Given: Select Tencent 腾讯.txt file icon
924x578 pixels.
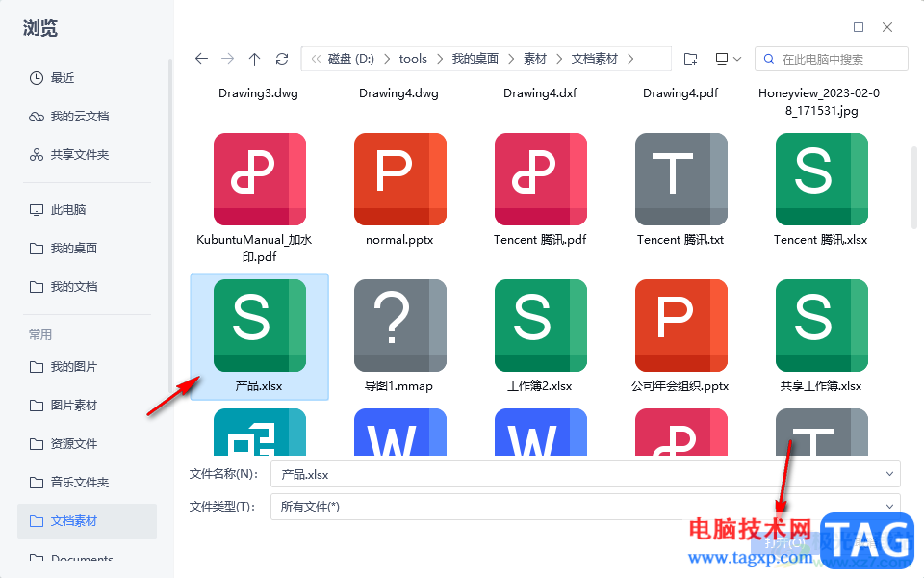Looking at the screenshot, I should [681, 179].
